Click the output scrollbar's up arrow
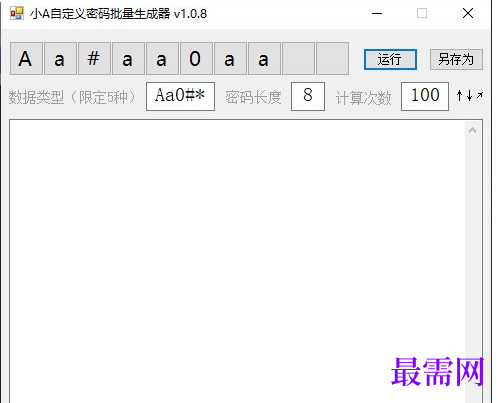Screen dimensions: 503x403 pyautogui.click(x=472, y=130)
